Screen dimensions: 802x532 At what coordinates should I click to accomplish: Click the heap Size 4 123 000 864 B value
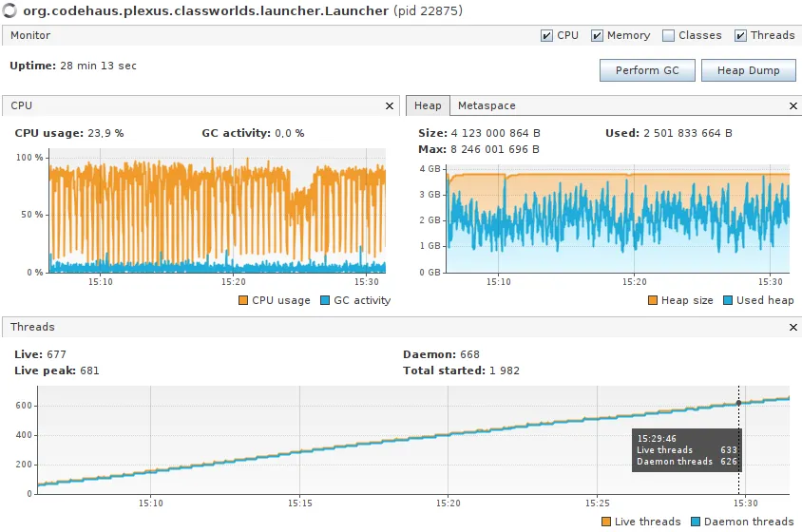(x=495, y=133)
